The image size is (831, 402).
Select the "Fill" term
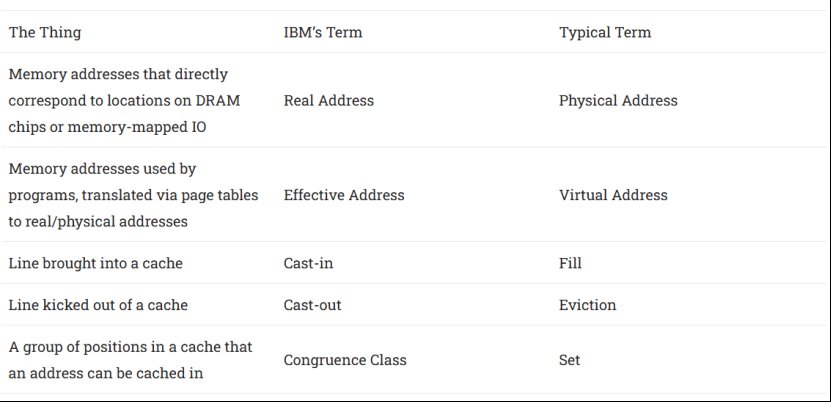click(570, 264)
